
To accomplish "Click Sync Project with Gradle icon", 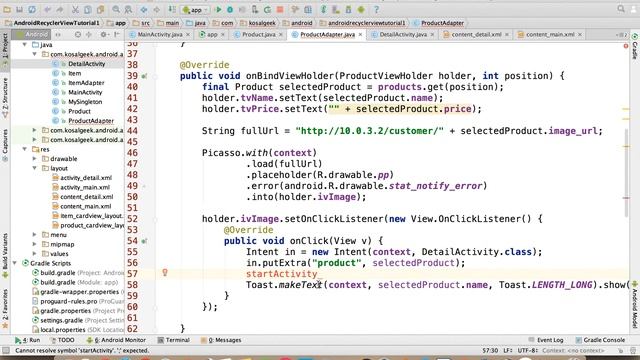I will click(323, 9).
